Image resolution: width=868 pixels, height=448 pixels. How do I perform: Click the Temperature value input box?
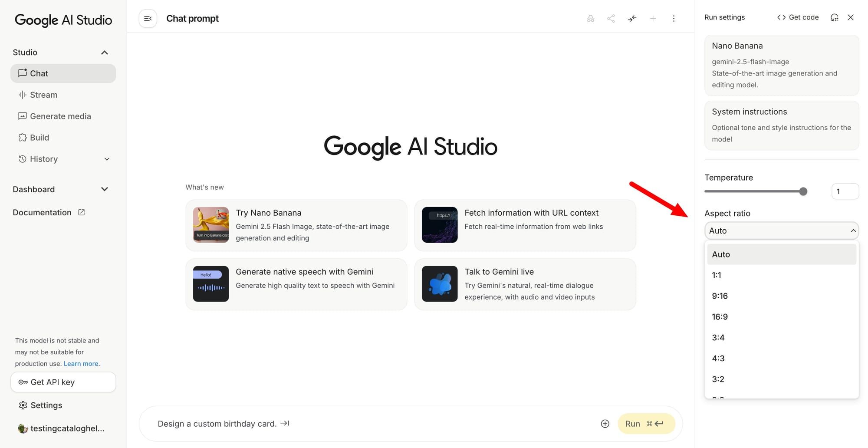(845, 191)
